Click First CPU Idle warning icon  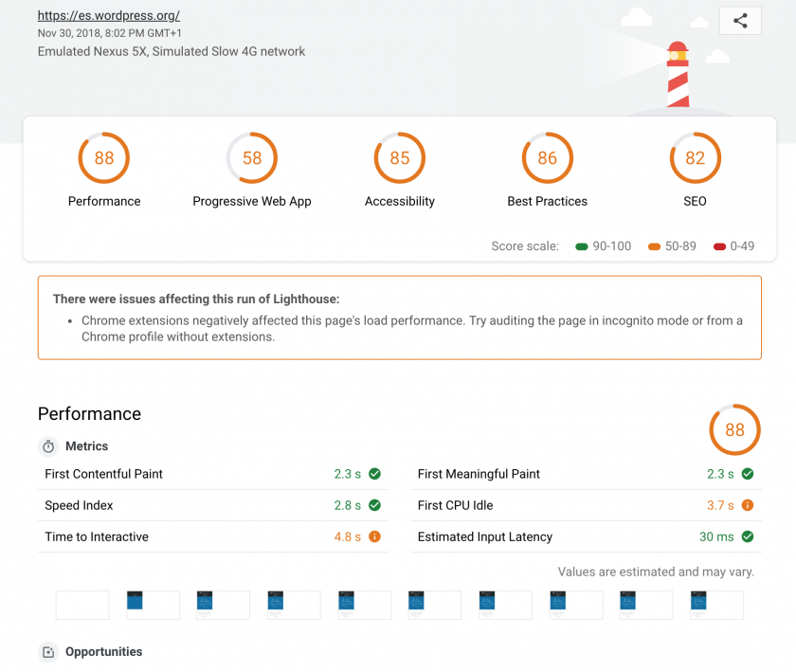coord(748,506)
